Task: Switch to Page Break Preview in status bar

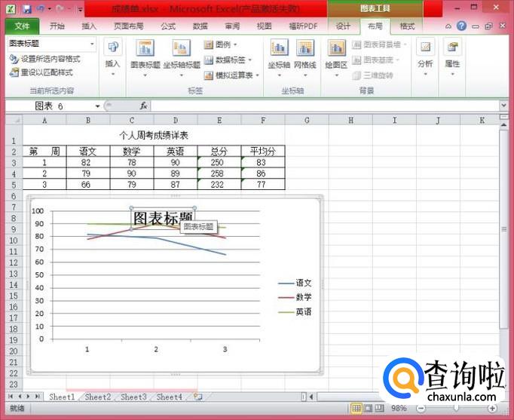Action: 380,408
